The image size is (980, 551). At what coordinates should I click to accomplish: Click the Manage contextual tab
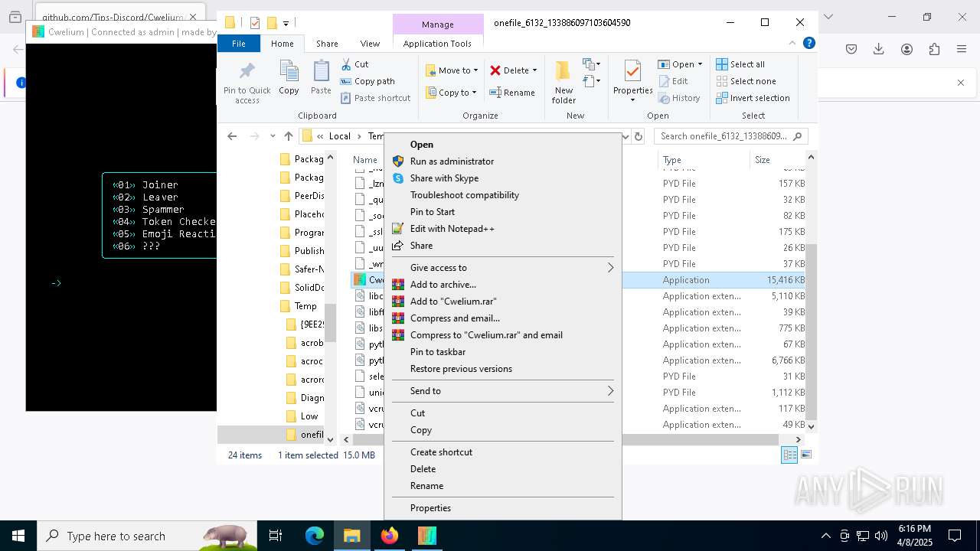(x=438, y=24)
